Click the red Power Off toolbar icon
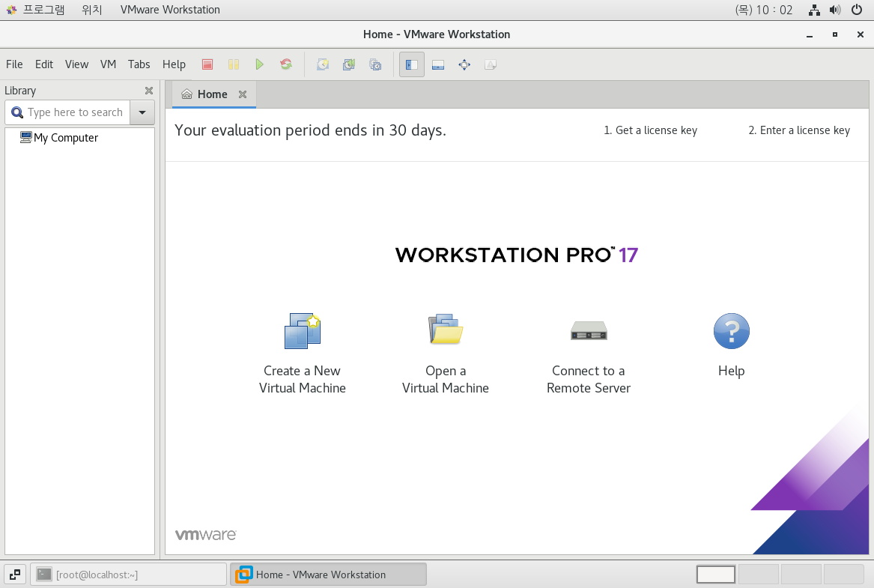Image resolution: width=874 pixels, height=588 pixels. click(x=207, y=64)
